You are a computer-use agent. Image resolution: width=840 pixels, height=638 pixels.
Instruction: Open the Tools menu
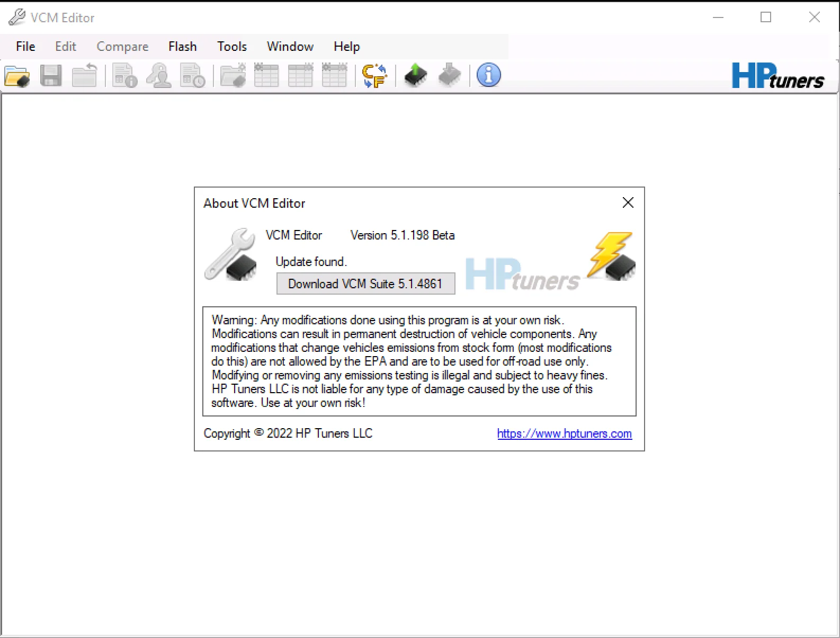click(x=232, y=47)
